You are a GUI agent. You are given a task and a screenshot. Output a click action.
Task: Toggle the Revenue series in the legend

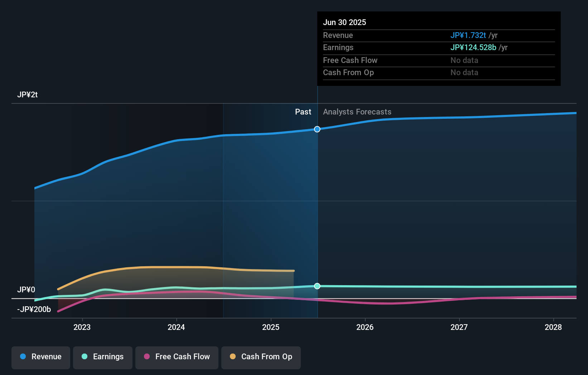pos(40,357)
